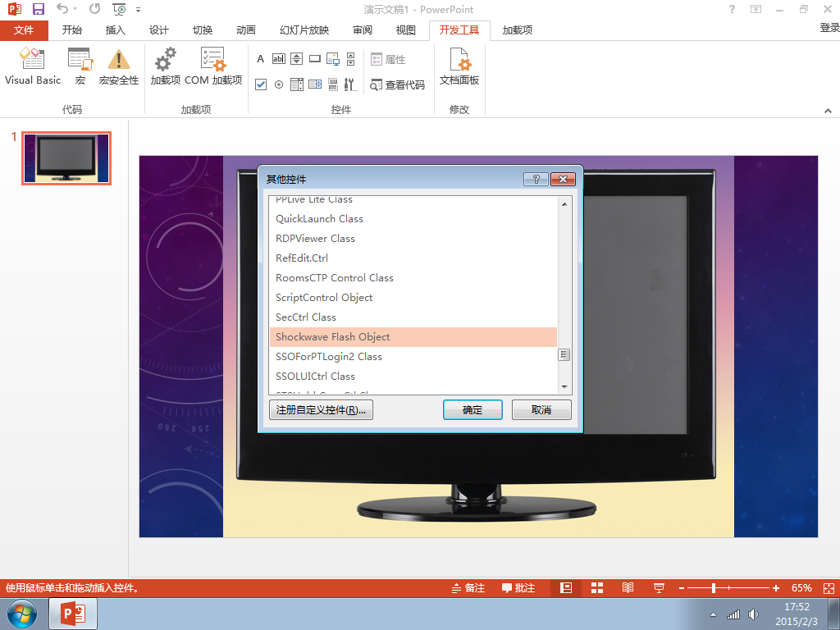Image resolution: width=840 pixels, height=630 pixels.
Task: Click 注册自定义控件(R)... button
Action: 321,410
